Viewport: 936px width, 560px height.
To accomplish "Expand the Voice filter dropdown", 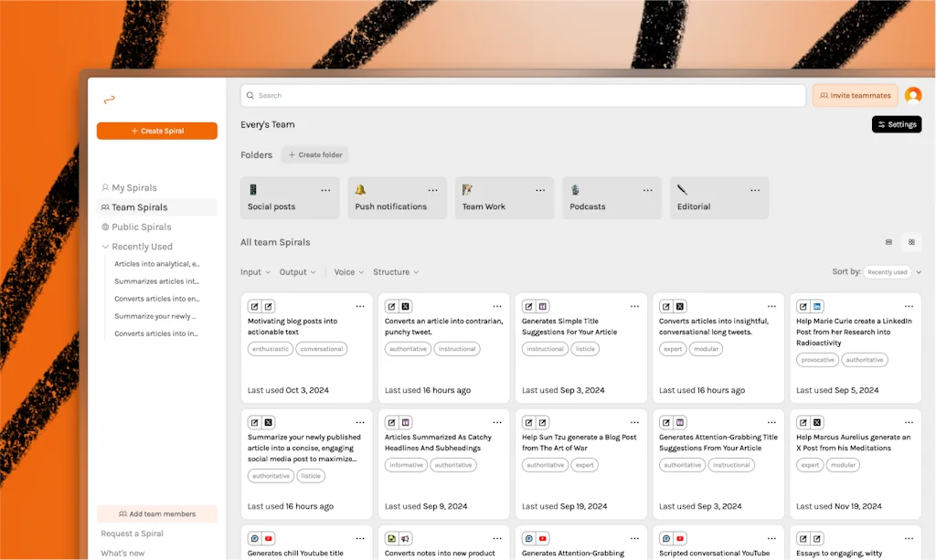I will pyautogui.click(x=348, y=272).
